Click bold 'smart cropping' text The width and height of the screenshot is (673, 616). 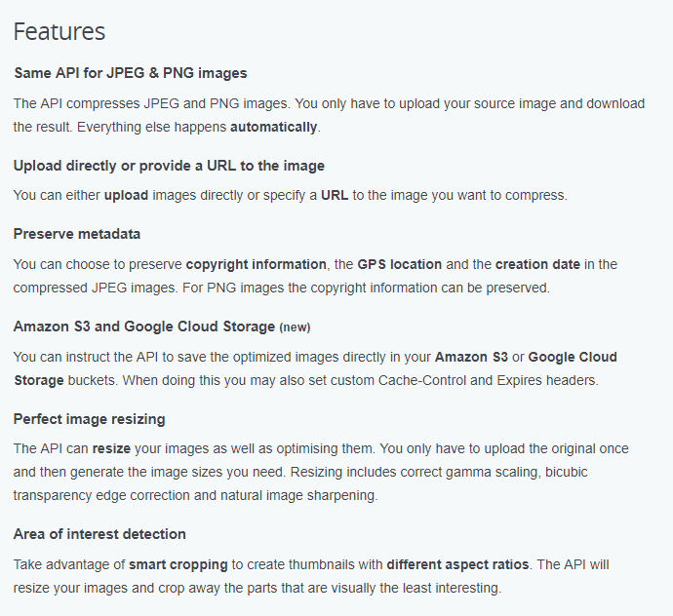click(x=178, y=565)
